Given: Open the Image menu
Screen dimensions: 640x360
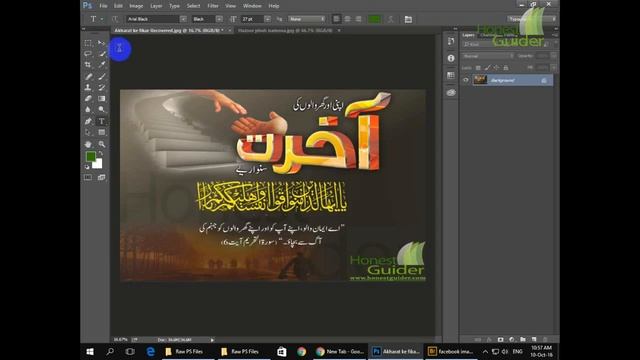Looking at the screenshot, I should pos(136,6).
